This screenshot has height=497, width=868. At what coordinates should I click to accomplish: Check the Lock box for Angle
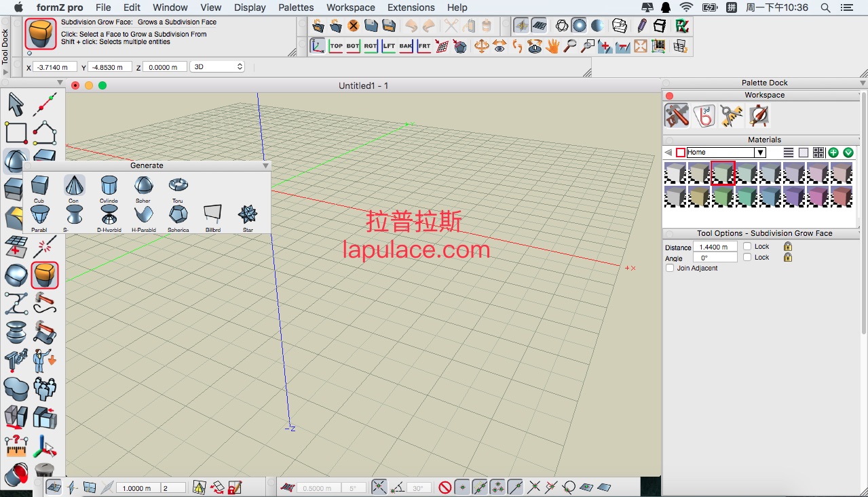pyautogui.click(x=747, y=258)
